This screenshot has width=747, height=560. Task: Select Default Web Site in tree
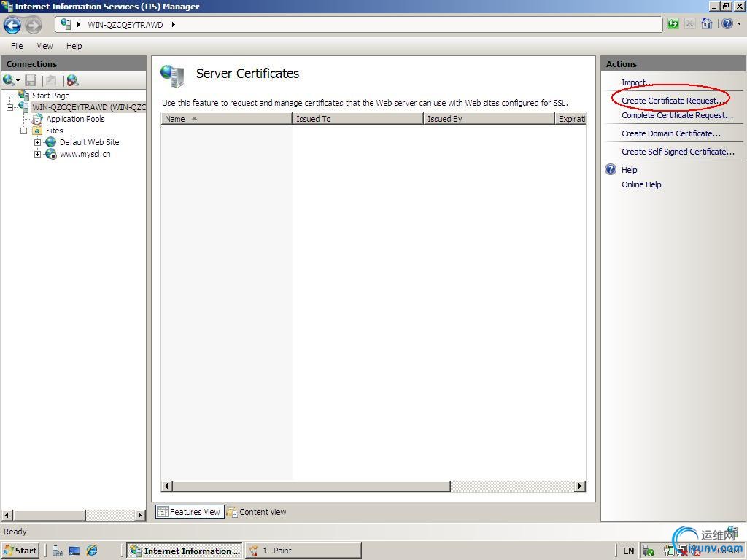[x=89, y=142]
